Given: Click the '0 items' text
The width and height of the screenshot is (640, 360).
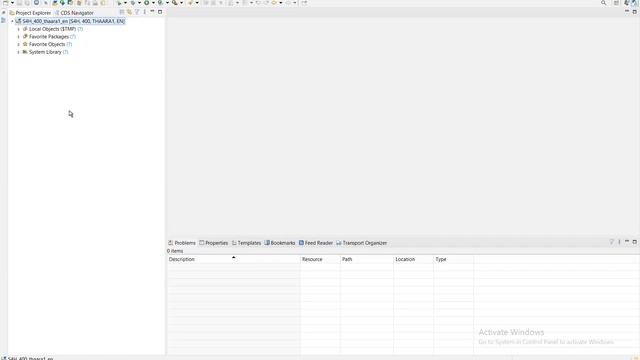Looking at the screenshot, I should (175, 251).
